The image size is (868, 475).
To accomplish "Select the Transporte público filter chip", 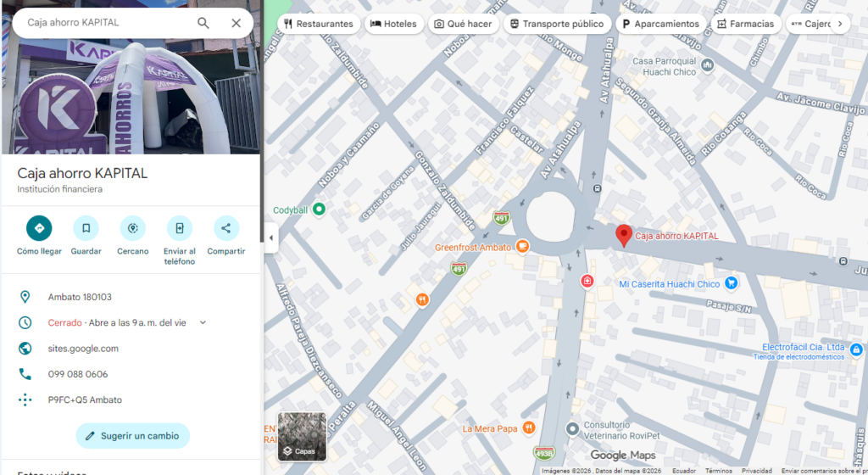I will 557,24.
